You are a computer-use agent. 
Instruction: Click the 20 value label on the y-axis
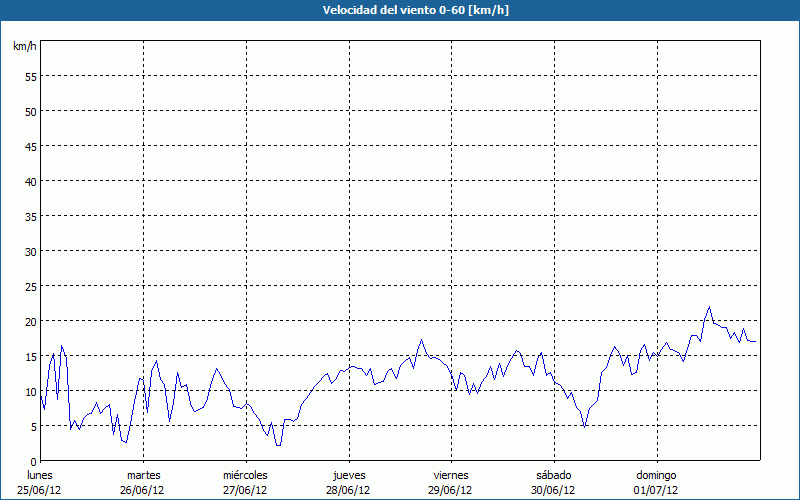pos(30,321)
